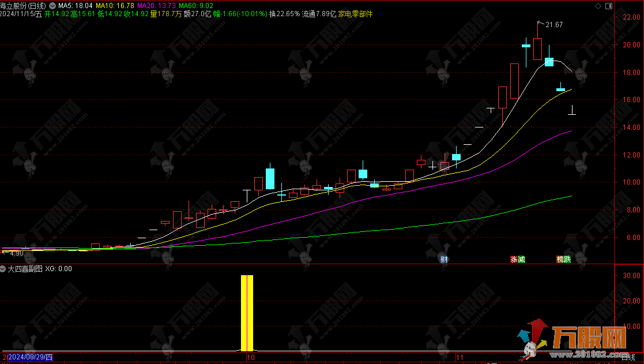Click the MA10: 16.78 label
This screenshot has height=364, width=644.
(115, 6)
